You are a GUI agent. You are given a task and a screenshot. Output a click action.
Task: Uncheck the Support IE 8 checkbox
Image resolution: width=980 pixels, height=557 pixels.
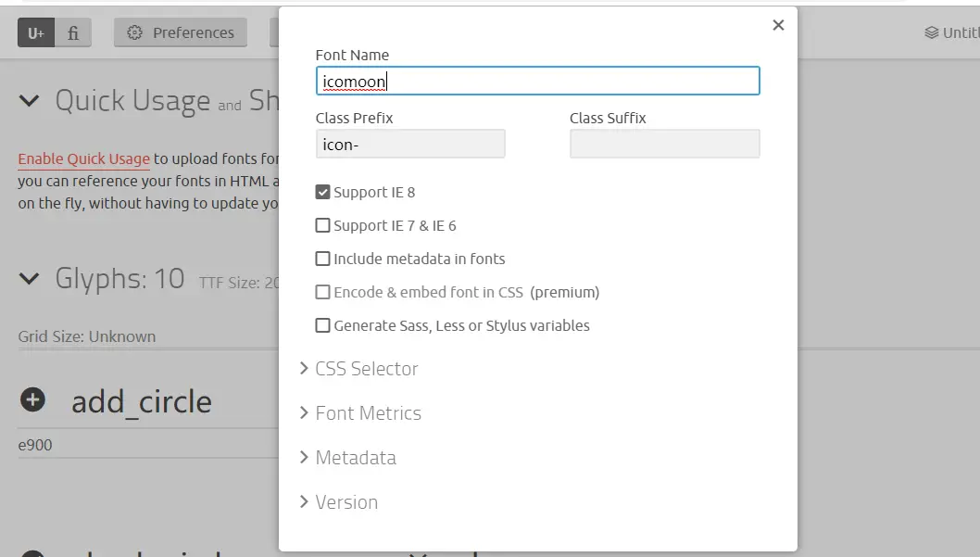323,193
